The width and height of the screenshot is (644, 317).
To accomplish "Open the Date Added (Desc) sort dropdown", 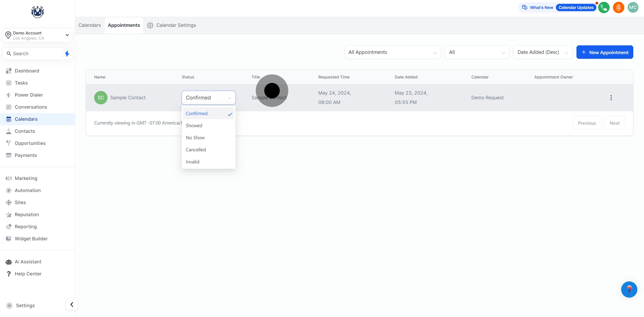I will (x=542, y=52).
